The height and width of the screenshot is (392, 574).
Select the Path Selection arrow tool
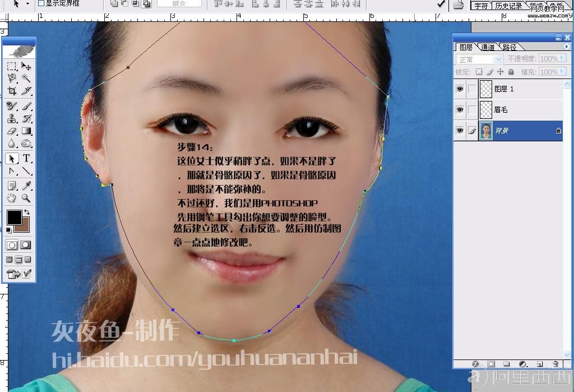click(x=12, y=159)
